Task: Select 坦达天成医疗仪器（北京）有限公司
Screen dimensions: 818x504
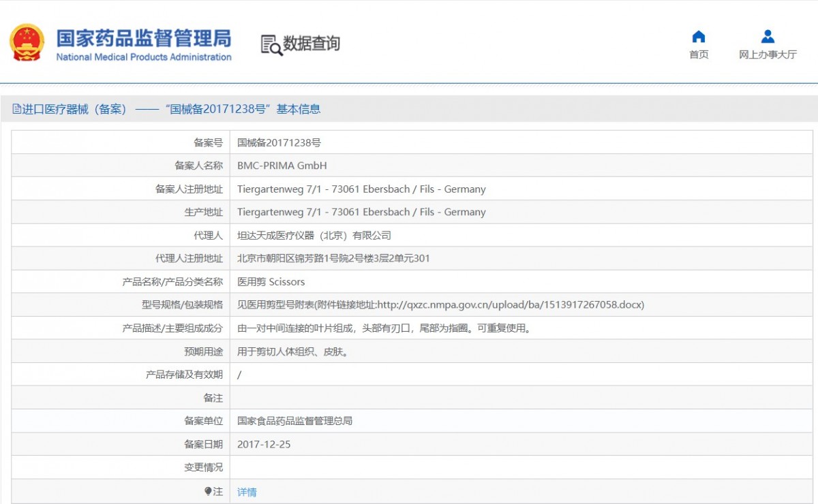Action: click(314, 236)
